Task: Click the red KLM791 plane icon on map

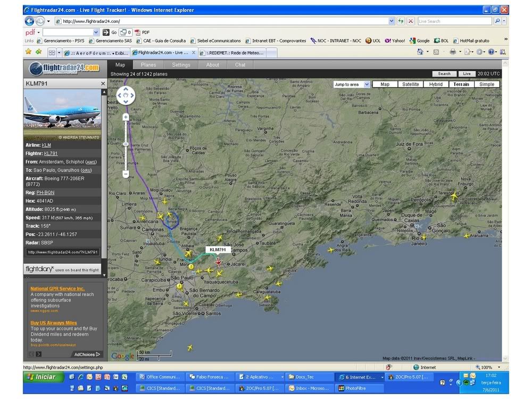Action: tap(218, 262)
